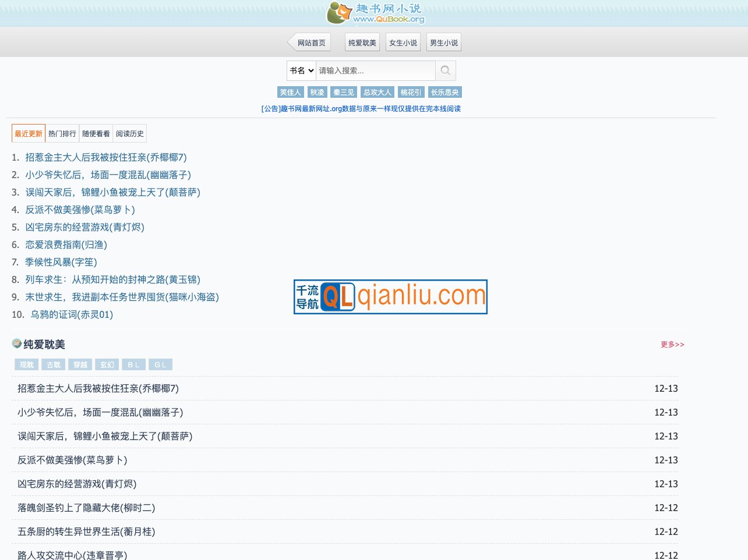The height and width of the screenshot is (560, 748).
Task: Filter by the 穿越 tag
Action: (x=80, y=364)
